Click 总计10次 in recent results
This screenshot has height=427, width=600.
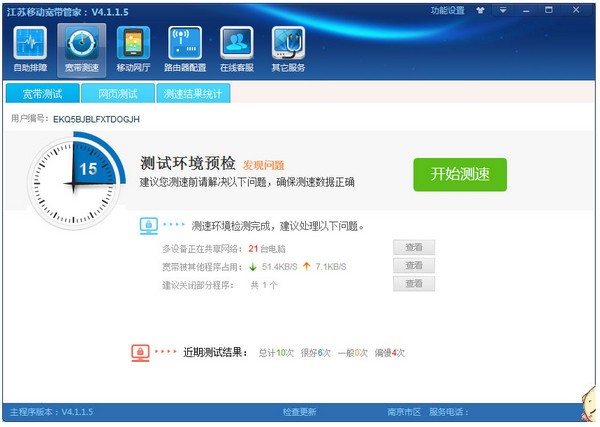[276, 353]
